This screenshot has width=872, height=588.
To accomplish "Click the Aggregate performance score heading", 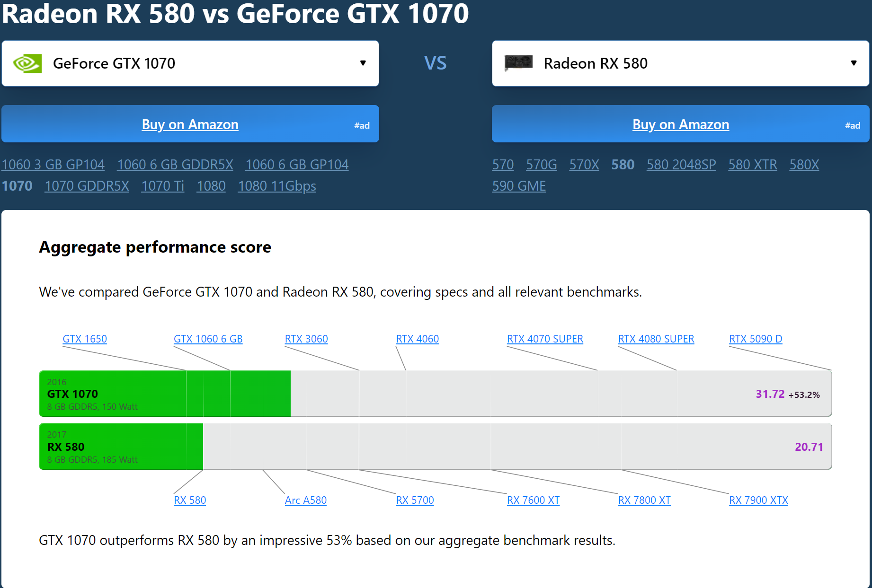I will click(155, 247).
